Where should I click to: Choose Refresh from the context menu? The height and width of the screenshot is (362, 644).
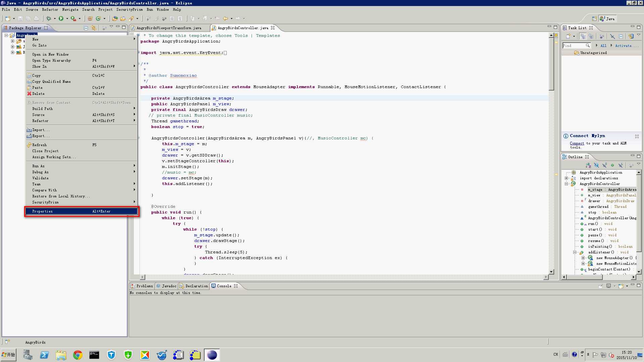point(82,145)
